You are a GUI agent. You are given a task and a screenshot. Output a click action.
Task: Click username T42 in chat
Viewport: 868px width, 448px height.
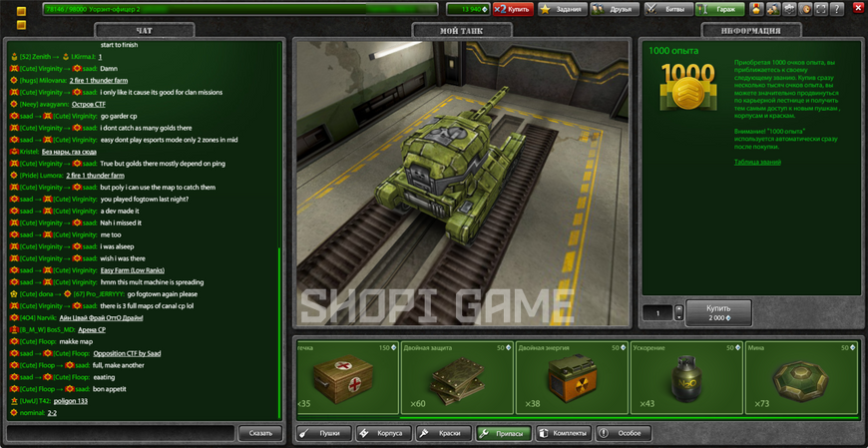[43, 401]
